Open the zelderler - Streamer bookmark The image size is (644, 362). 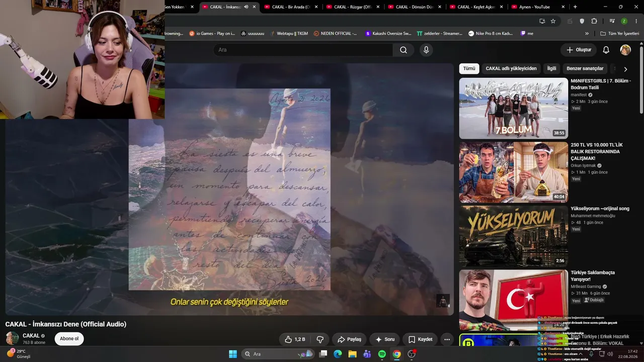click(x=440, y=34)
